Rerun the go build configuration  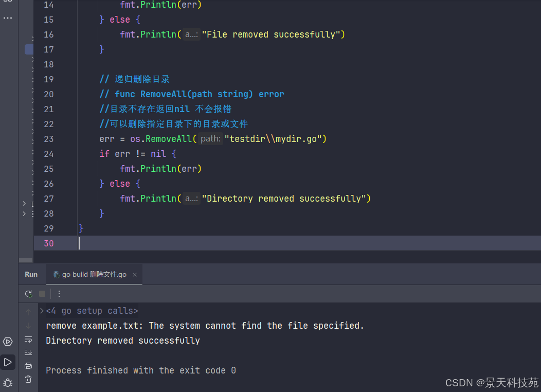[x=28, y=294]
